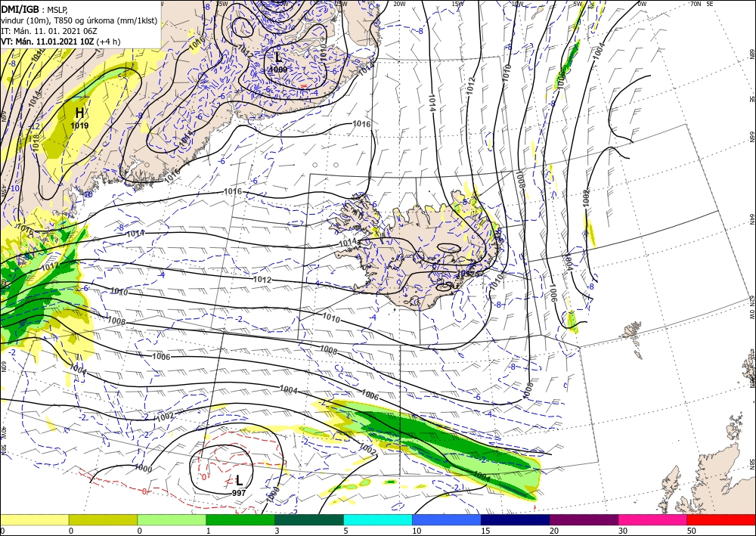The width and height of the screenshot is (756, 536).
Task: Click the '64N' latitude label
Action: (x=751, y=219)
